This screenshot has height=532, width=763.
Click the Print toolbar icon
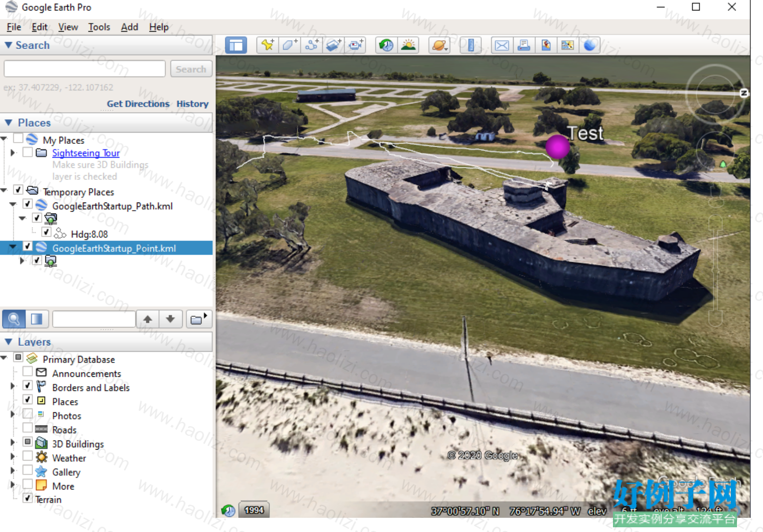tap(524, 45)
